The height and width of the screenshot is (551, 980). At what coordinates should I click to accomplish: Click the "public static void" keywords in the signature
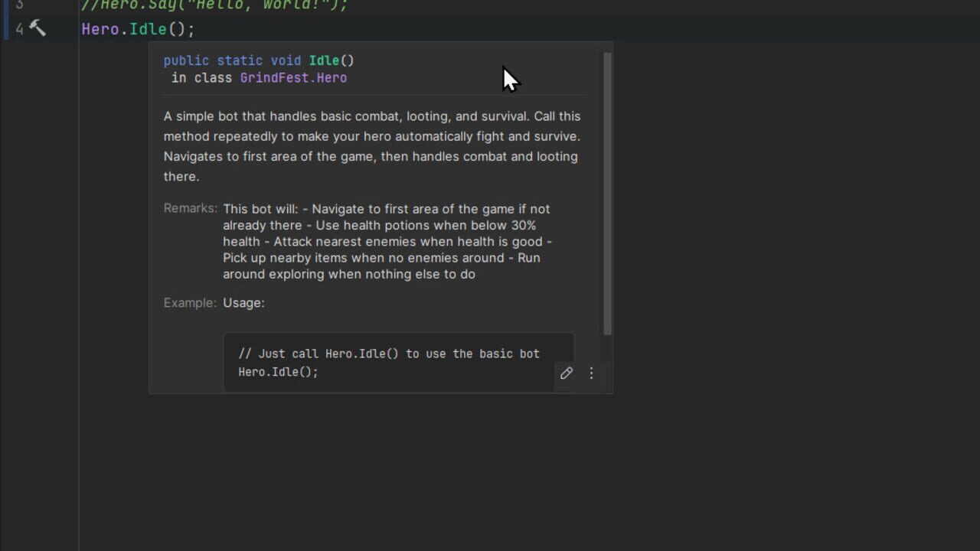pos(233,60)
